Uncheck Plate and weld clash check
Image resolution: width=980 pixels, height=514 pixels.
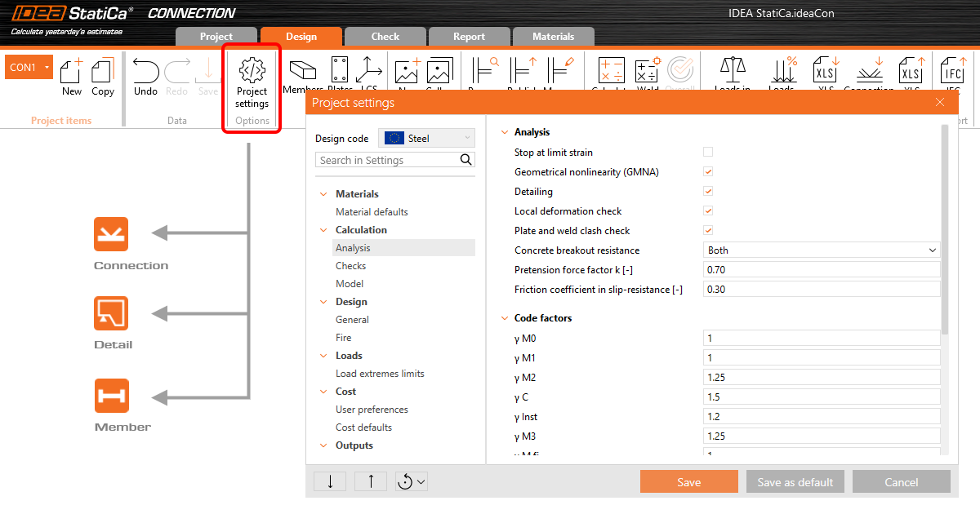click(707, 230)
